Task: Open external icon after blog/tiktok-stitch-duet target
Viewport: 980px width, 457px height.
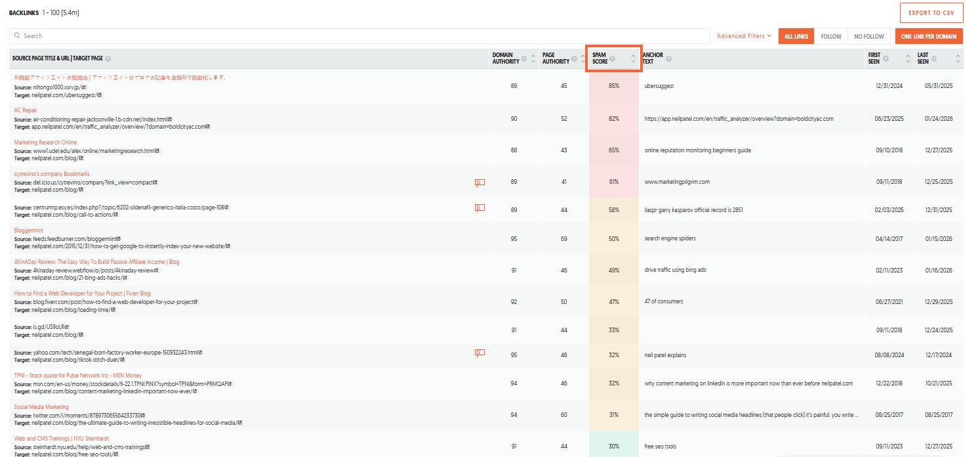Action: coord(123,360)
